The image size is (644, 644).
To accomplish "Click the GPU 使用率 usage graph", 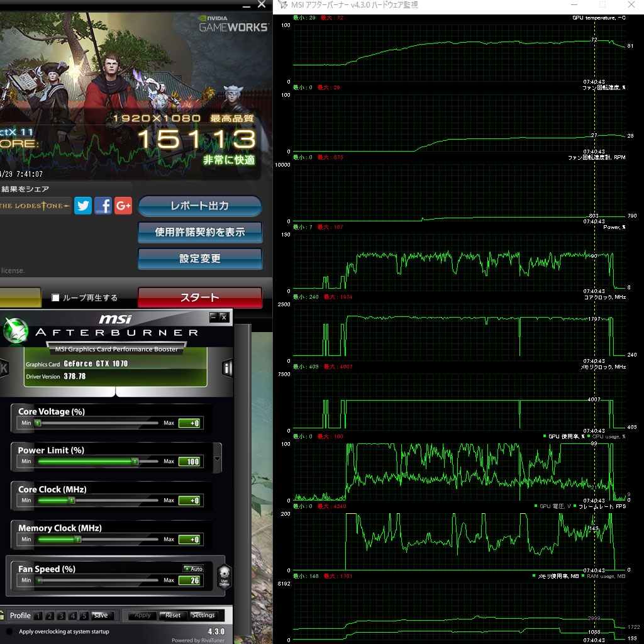I will (x=459, y=472).
